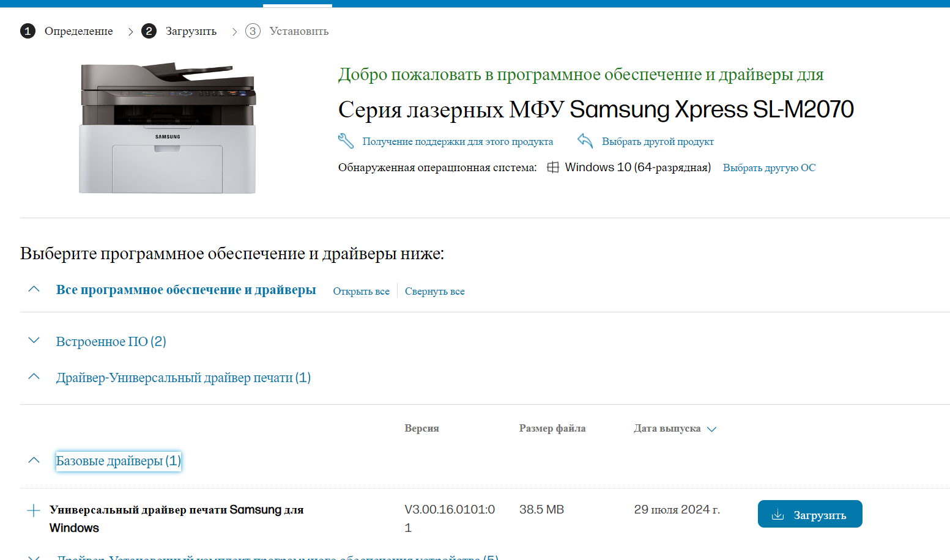The width and height of the screenshot is (950, 560).
Task: Click step 2 circle icon for Загрузить
Action: tap(149, 31)
